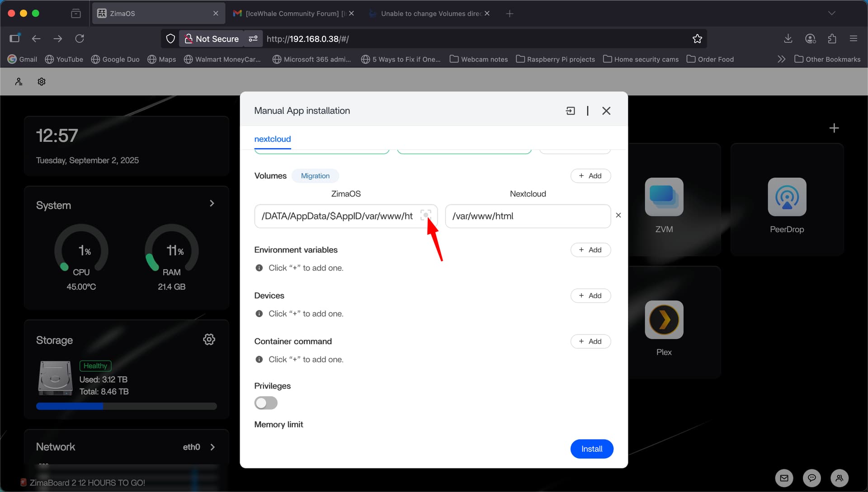Image resolution: width=868 pixels, height=492 pixels.
Task: Click the Install button
Action: click(591, 449)
